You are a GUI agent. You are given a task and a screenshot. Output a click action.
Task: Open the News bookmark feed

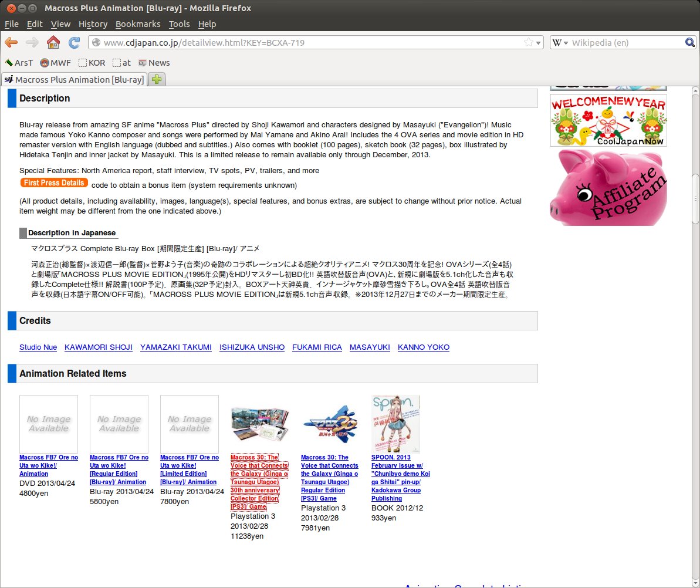(x=154, y=63)
